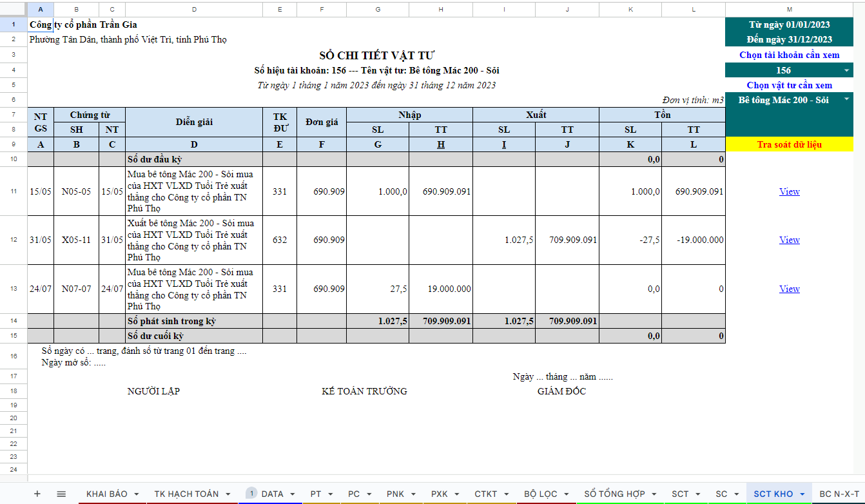The width and height of the screenshot is (865, 504).
Task: Open KHAI BÁO tab menu arrow
Action: (137, 494)
